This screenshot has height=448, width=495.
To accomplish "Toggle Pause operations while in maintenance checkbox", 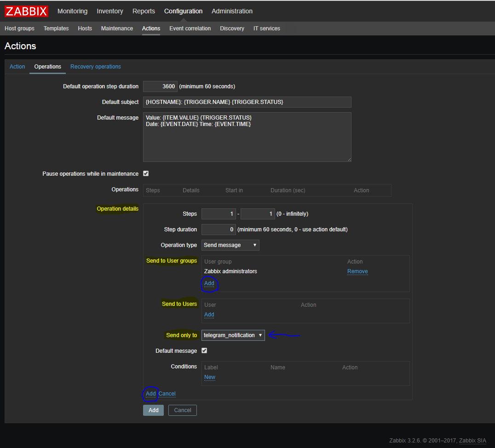I will [x=146, y=174].
